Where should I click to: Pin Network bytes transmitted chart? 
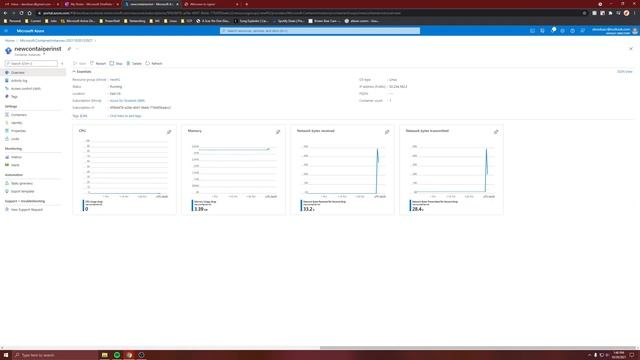tap(496, 132)
